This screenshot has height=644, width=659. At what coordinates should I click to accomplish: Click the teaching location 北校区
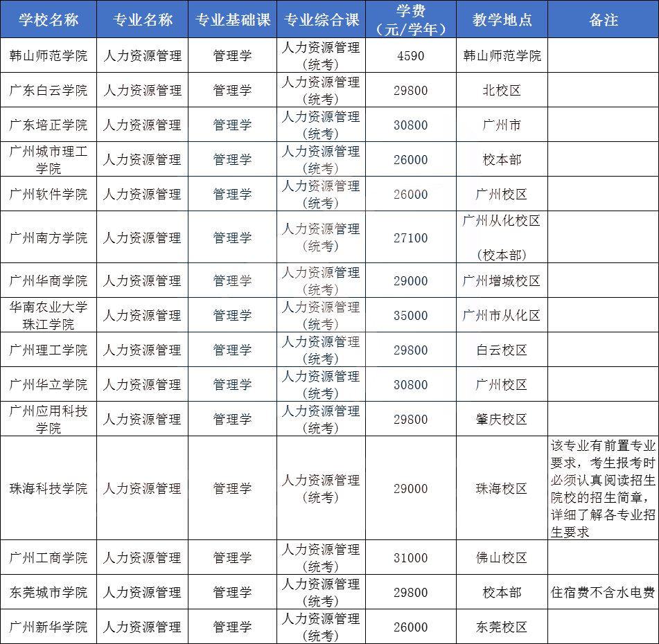pyautogui.click(x=502, y=90)
